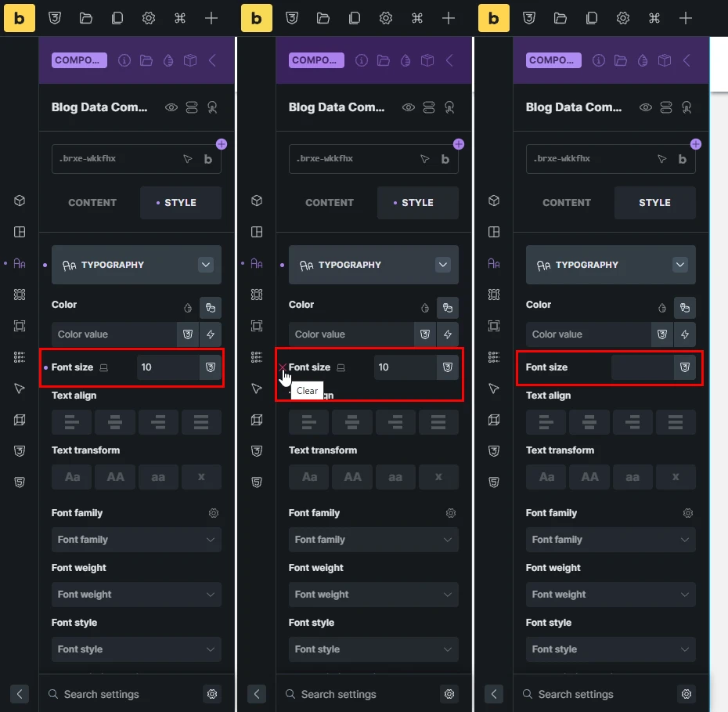Image resolution: width=728 pixels, height=712 pixels.
Task: Click the COMPO... button in leftmost panel header
Action: pos(79,60)
